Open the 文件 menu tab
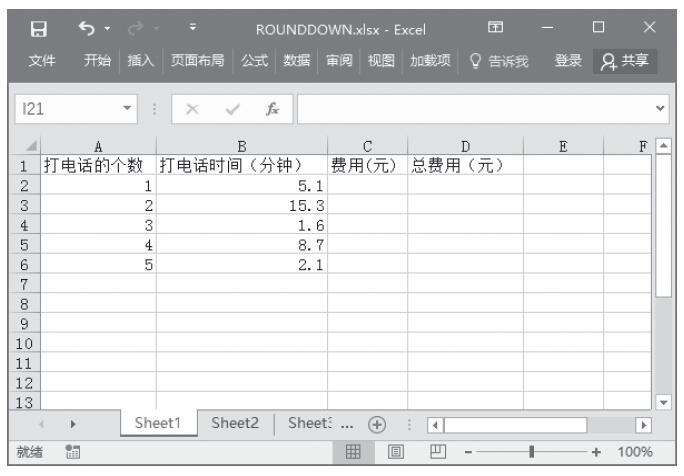The image size is (684, 476). coord(43,63)
